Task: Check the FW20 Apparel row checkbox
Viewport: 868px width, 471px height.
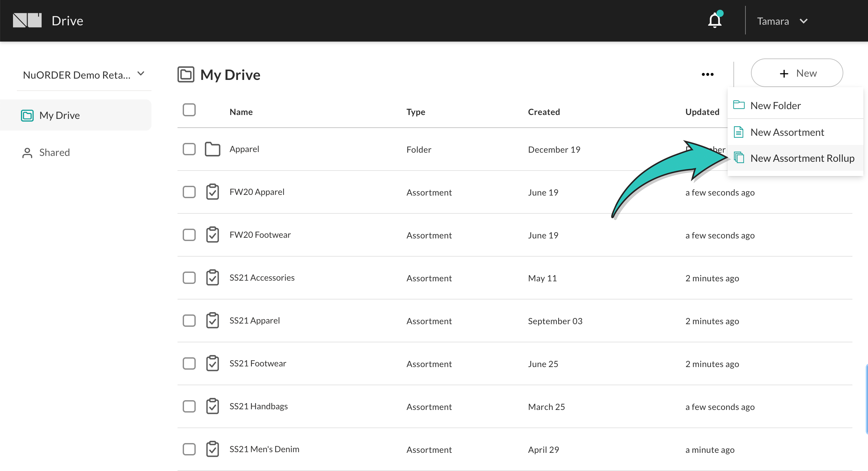Action: (x=189, y=192)
